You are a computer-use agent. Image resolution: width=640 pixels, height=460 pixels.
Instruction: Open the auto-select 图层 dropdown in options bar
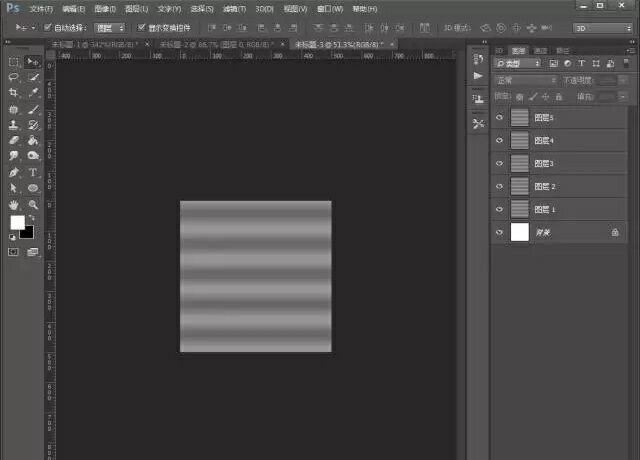coord(110,28)
